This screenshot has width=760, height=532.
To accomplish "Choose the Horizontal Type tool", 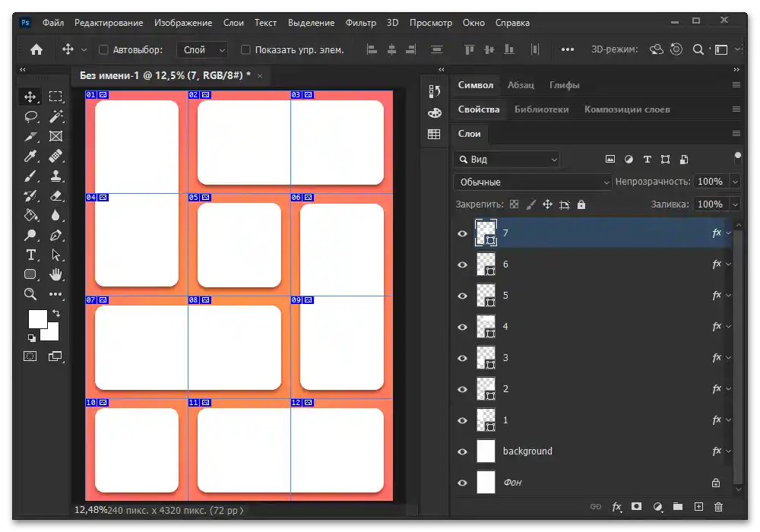I will tap(30, 255).
